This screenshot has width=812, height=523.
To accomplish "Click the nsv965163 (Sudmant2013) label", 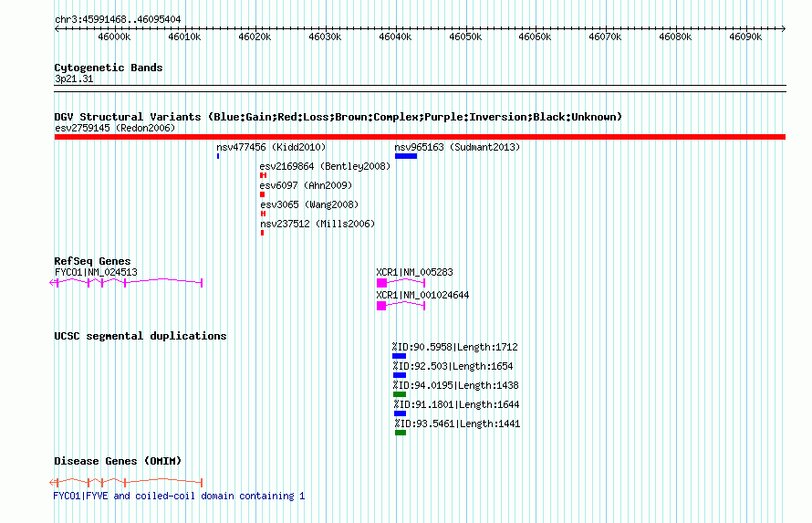I will [457, 147].
